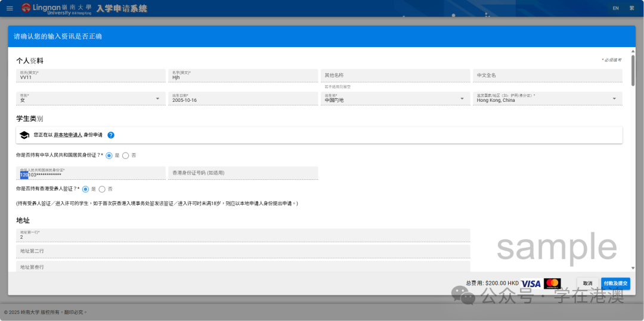
Task: Select 是 for mainland ID card question
Action: click(x=109, y=155)
